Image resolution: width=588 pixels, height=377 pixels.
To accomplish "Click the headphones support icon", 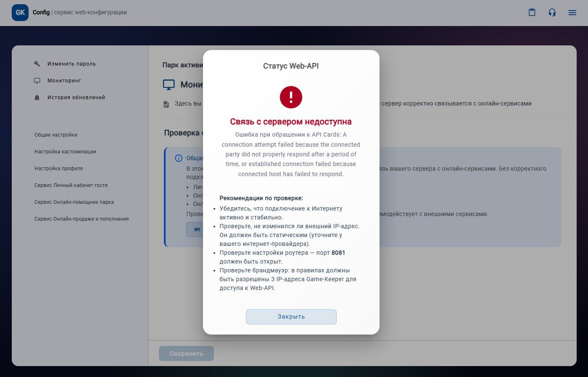I will [552, 13].
